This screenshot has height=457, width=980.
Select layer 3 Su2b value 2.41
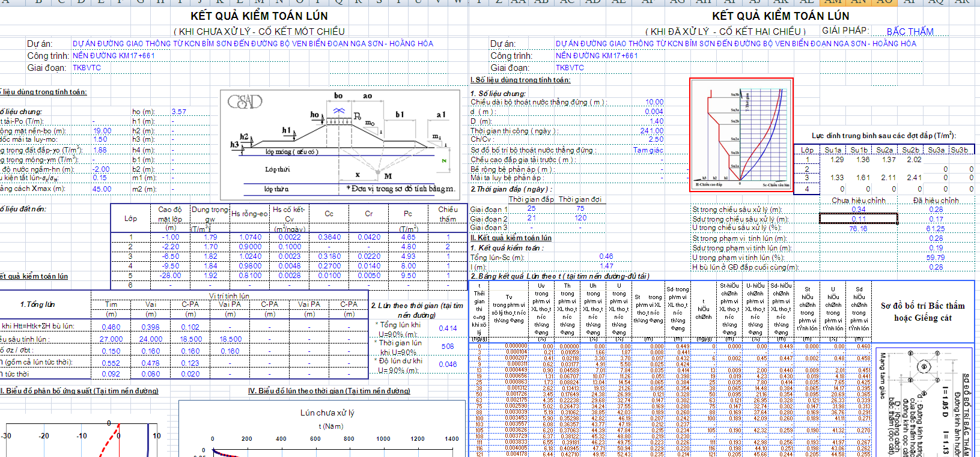[x=914, y=178]
